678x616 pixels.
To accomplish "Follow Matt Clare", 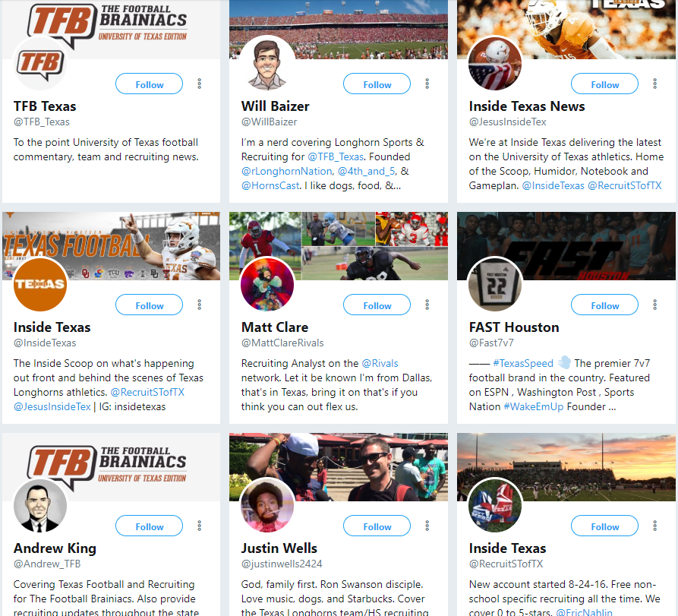I will coord(377,305).
